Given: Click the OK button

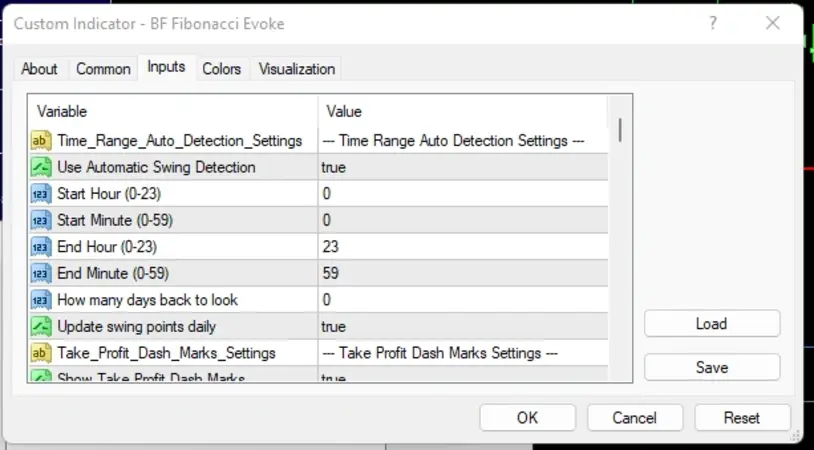Looking at the screenshot, I should [x=527, y=418].
